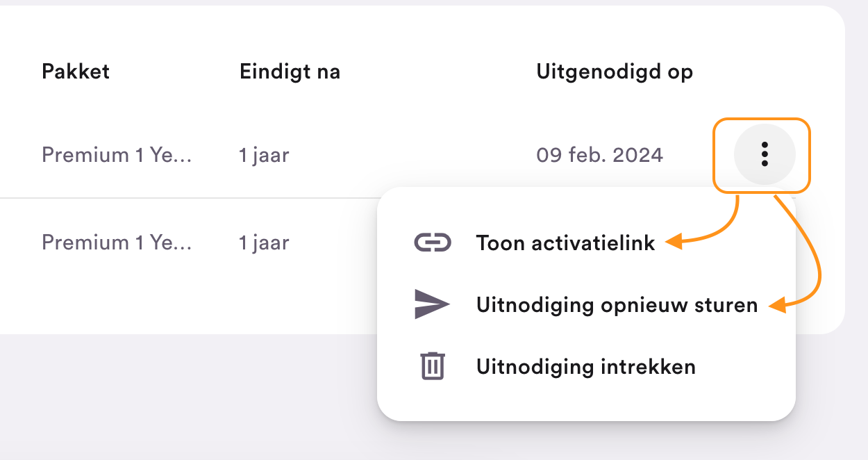Click the chain link icon

pyautogui.click(x=433, y=243)
